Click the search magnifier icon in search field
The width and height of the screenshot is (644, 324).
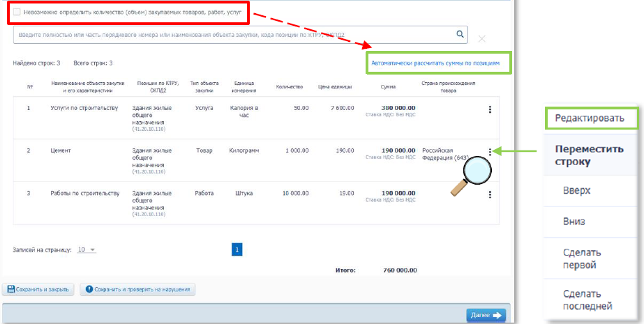tap(460, 33)
